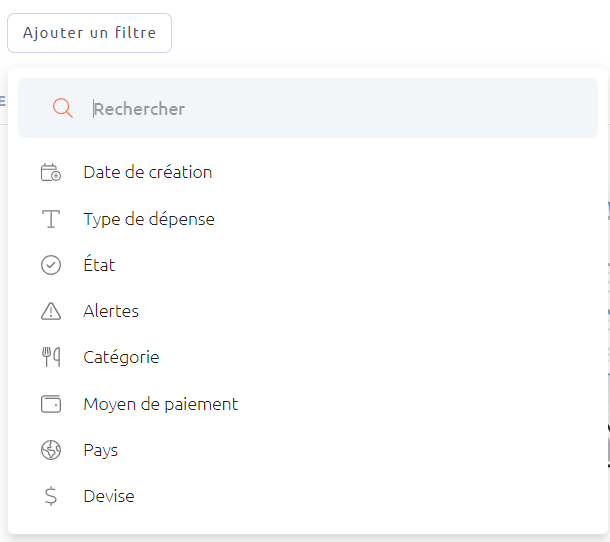The height and width of the screenshot is (542, 610).
Task: Click the calendar icon for creation date
Action: (x=51, y=172)
